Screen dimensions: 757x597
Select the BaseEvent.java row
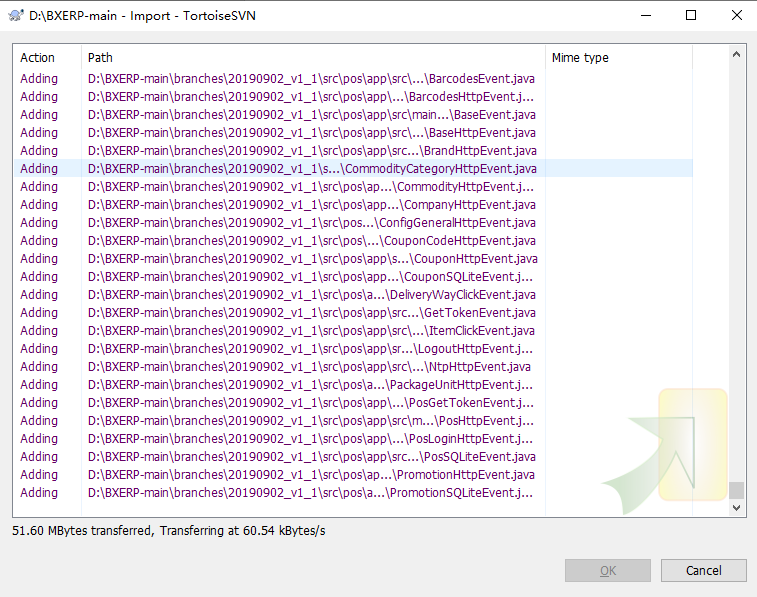pyautogui.click(x=353, y=115)
